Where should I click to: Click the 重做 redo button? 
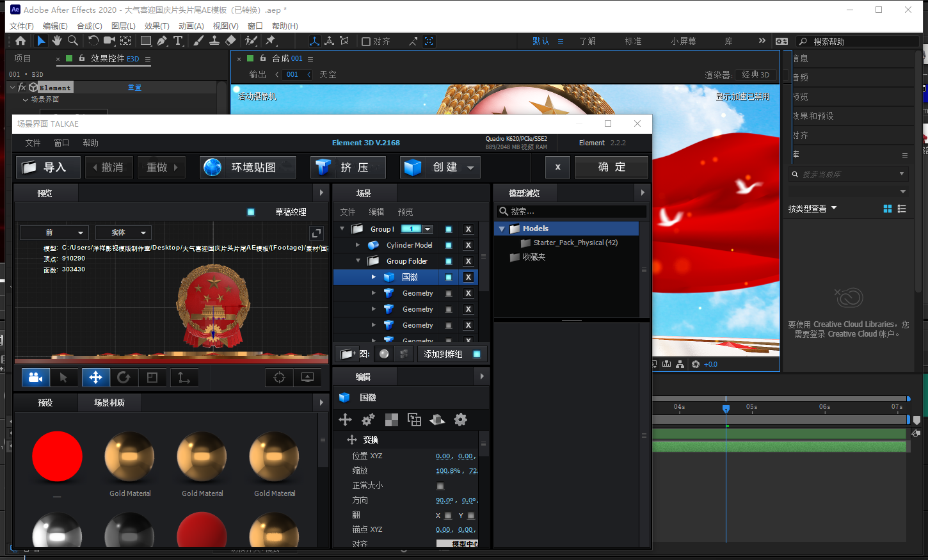click(162, 167)
